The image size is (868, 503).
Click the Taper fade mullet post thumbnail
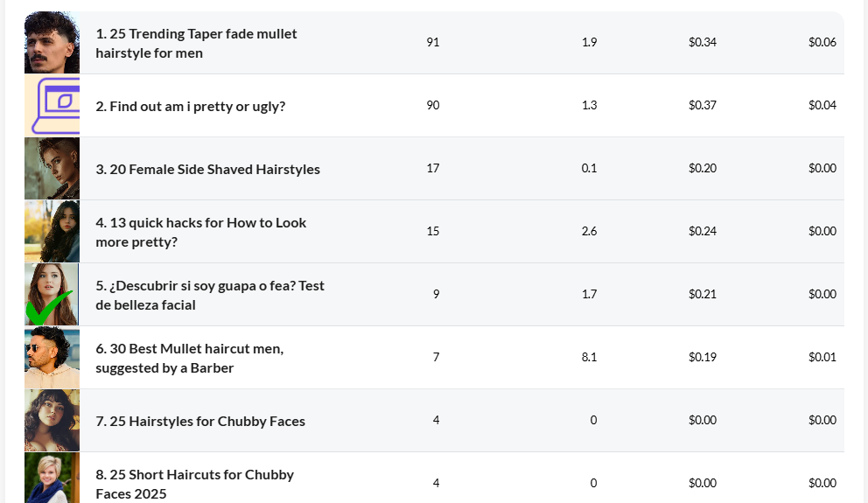52,43
